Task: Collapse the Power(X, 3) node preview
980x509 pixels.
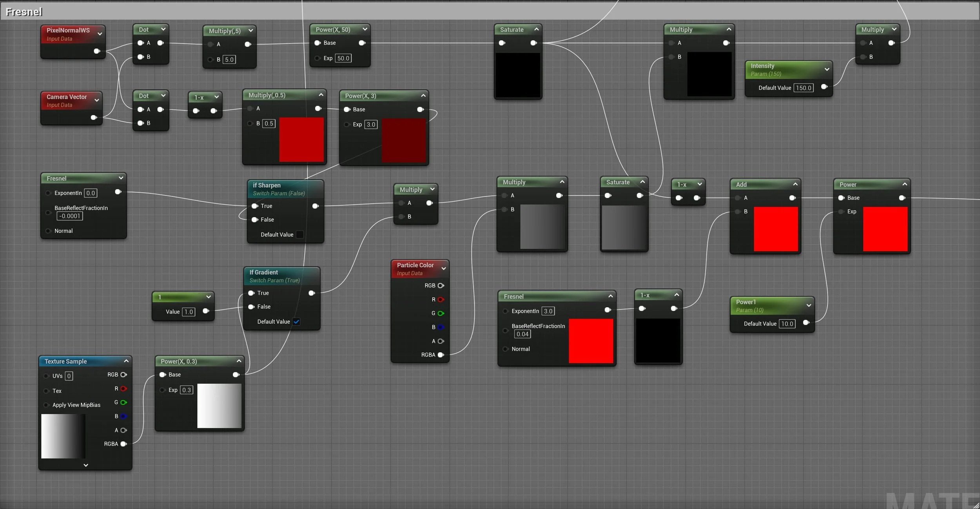Action: (423, 96)
